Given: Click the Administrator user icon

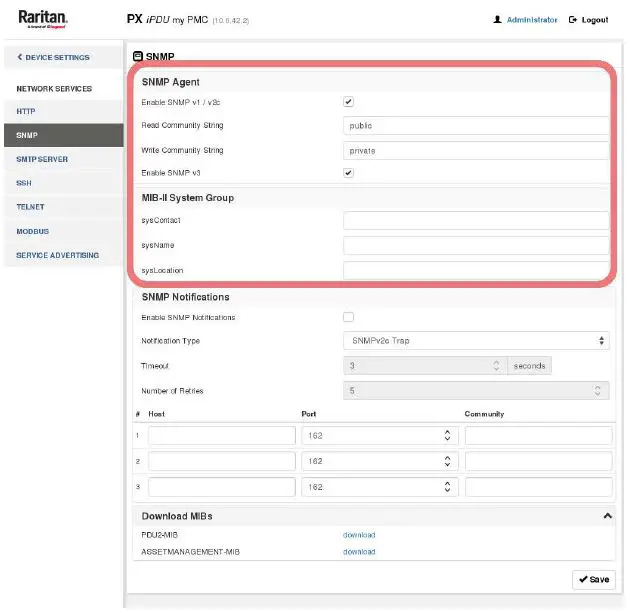Looking at the screenshot, I should coord(497,20).
